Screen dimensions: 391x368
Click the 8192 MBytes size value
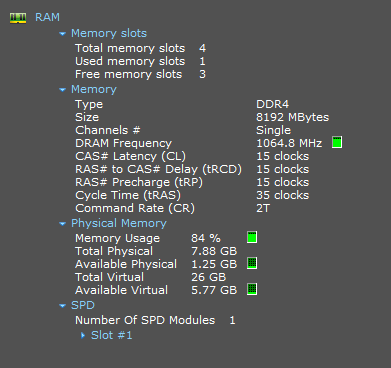coord(292,117)
